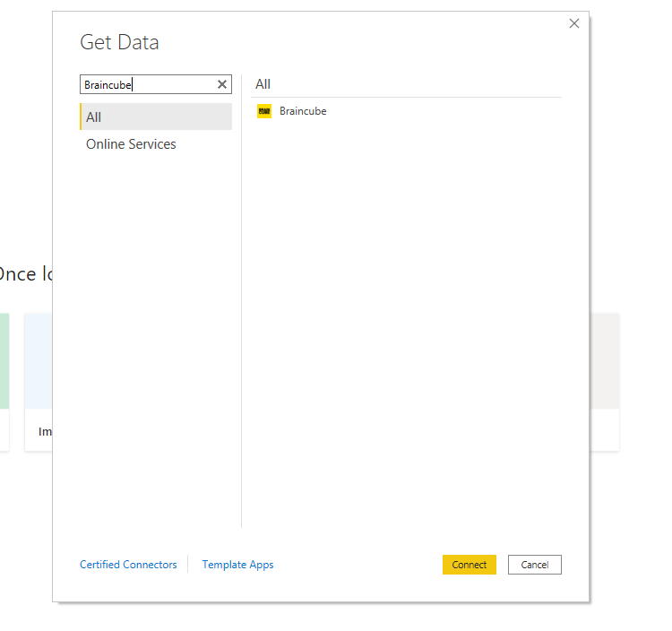The image size is (672, 631).
Task: Select the All category
Action: coord(156,117)
